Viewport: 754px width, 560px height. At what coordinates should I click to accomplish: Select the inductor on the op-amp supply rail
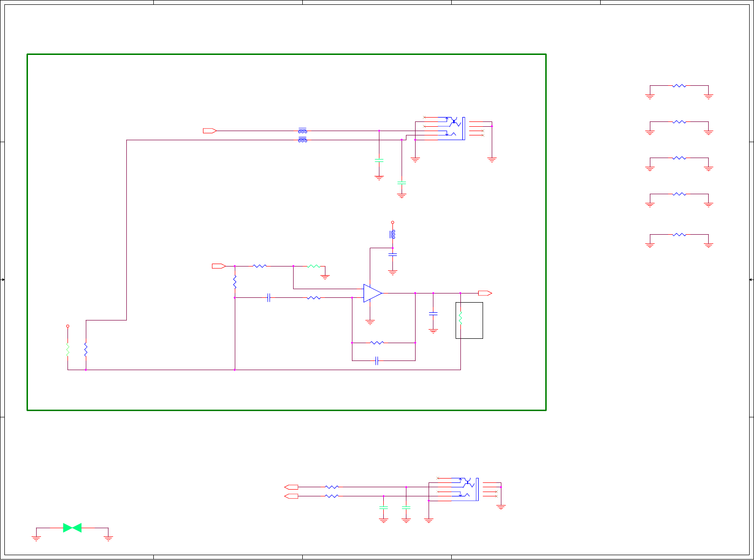pyautogui.click(x=392, y=234)
